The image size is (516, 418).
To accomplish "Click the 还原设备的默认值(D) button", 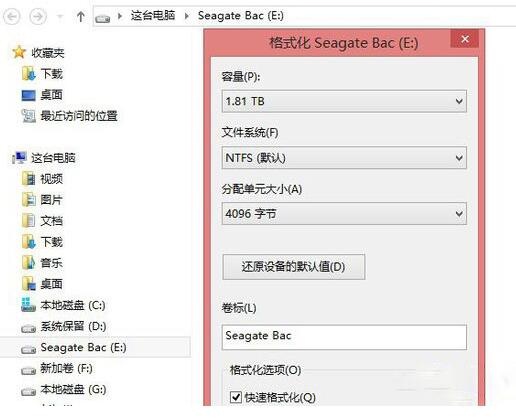I will [x=294, y=267].
